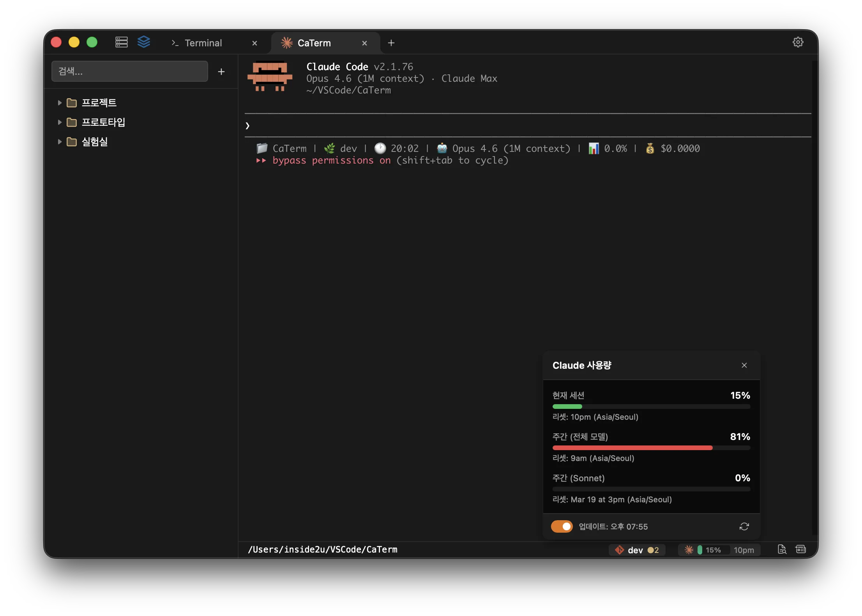Switch to the Terminal tab

203,43
